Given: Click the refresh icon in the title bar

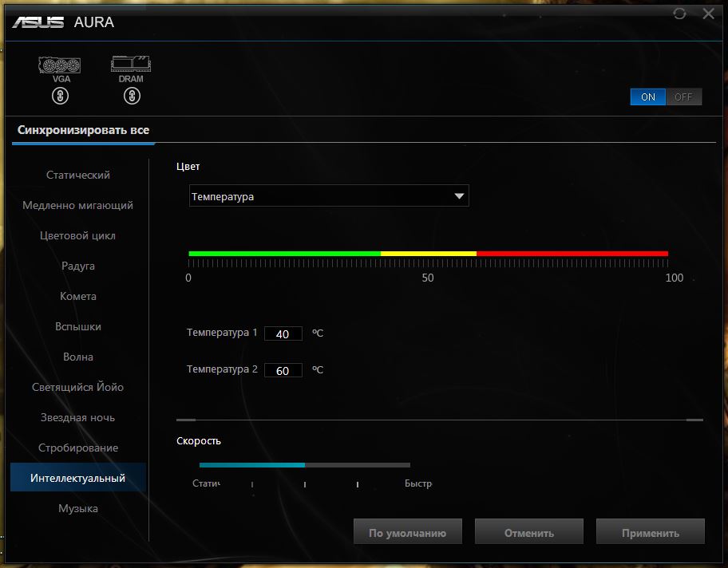Looking at the screenshot, I should click(679, 14).
